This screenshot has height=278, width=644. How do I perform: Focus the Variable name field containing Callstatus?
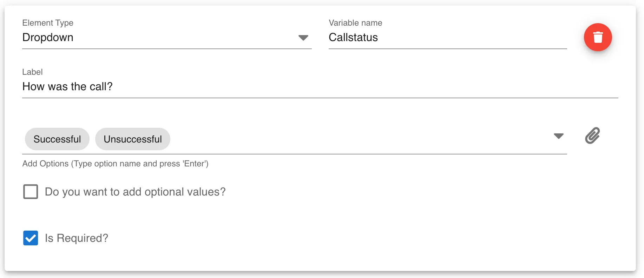[x=448, y=37]
